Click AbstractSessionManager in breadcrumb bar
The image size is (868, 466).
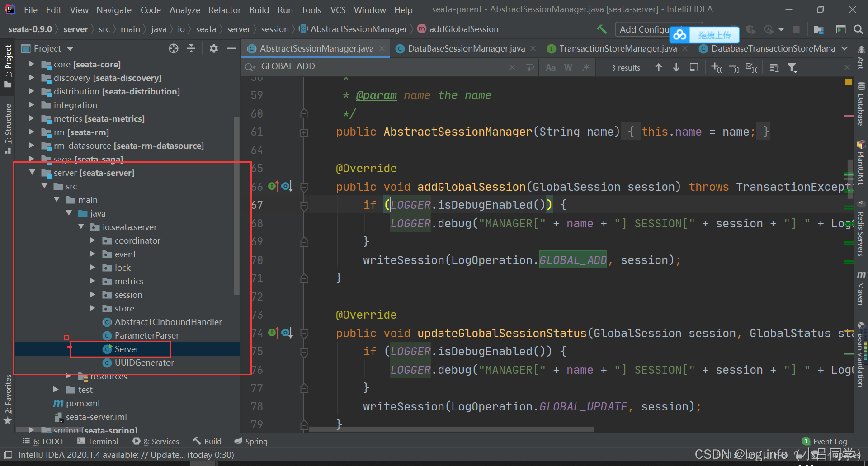tap(354, 29)
